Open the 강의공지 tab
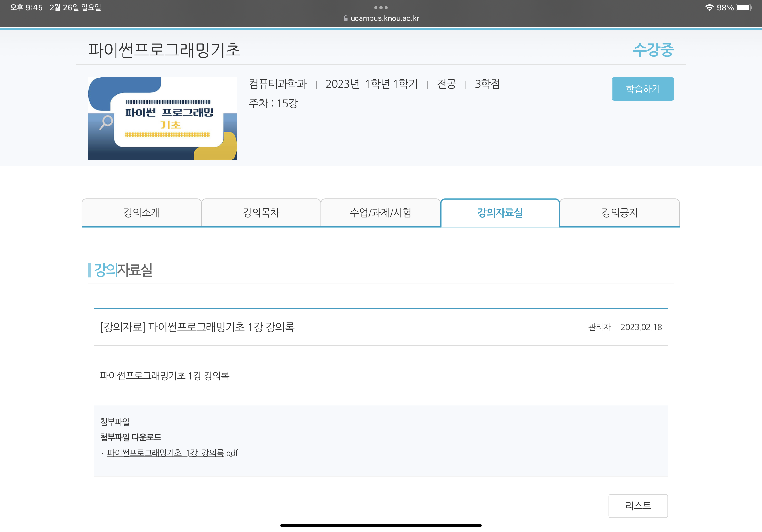The height and width of the screenshot is (532, 762). pyautogui.click(x=619, y=212)
